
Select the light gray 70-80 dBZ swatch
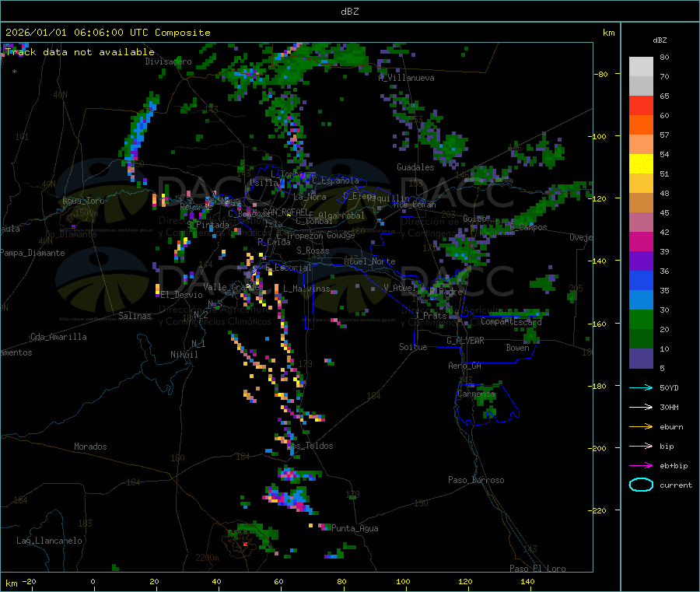(641, 67)
